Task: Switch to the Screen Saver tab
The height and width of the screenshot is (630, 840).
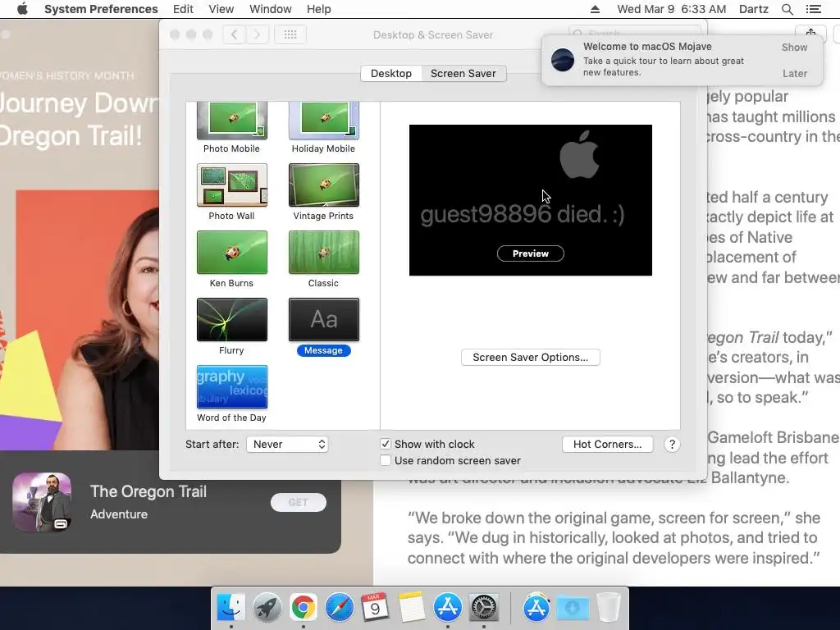Action: click(463, 73)
